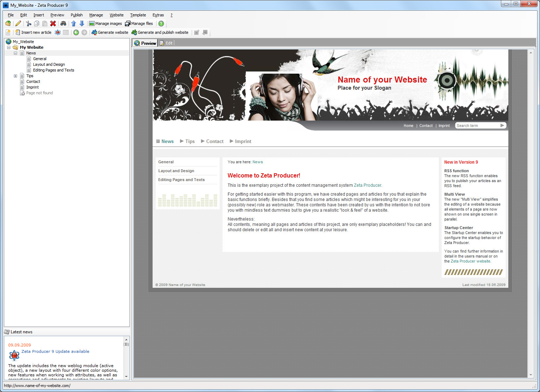540x392 pixels.
Task: Click the binoculars search icon
Action: [63, 23]
